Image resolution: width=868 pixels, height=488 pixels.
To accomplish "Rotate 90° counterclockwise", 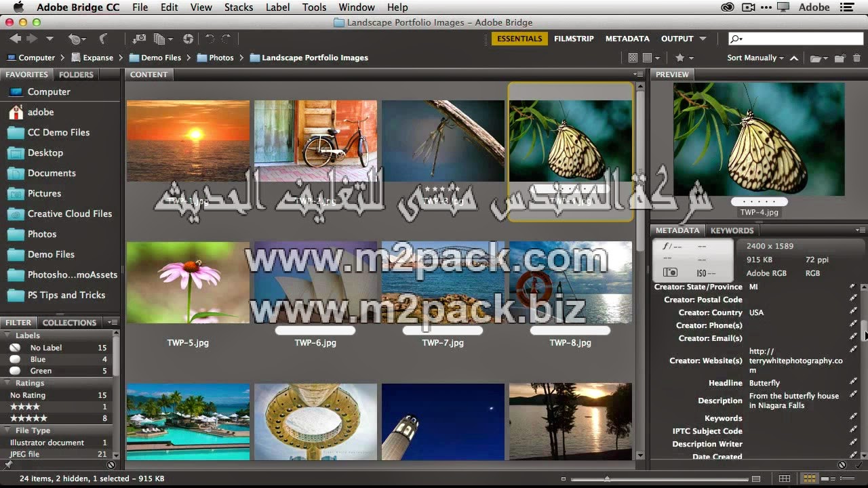I will pyautogui.click(x=210, y=39).
